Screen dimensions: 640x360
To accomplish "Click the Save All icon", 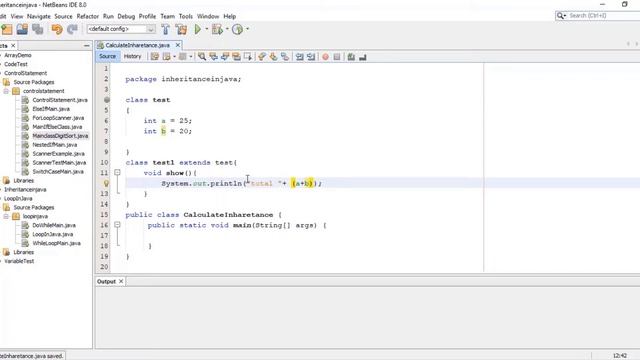I will pyautogui.click(x=38, y=29).
